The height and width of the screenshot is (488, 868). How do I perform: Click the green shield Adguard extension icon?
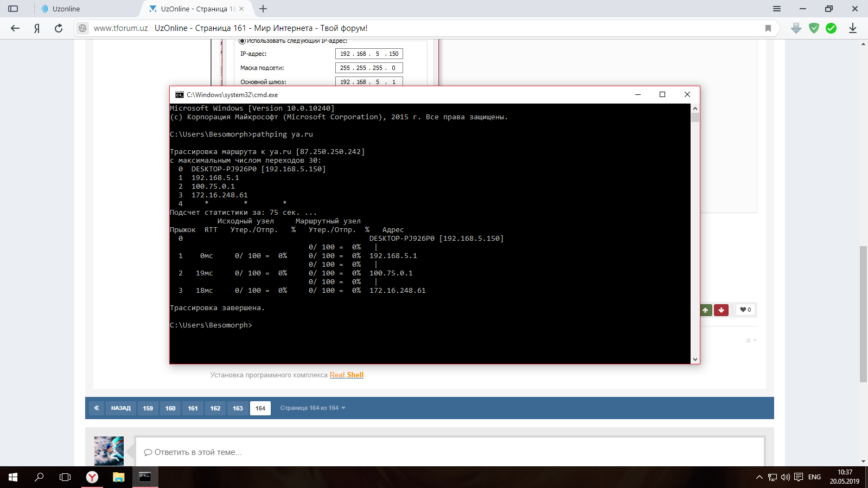pos(814,28)
